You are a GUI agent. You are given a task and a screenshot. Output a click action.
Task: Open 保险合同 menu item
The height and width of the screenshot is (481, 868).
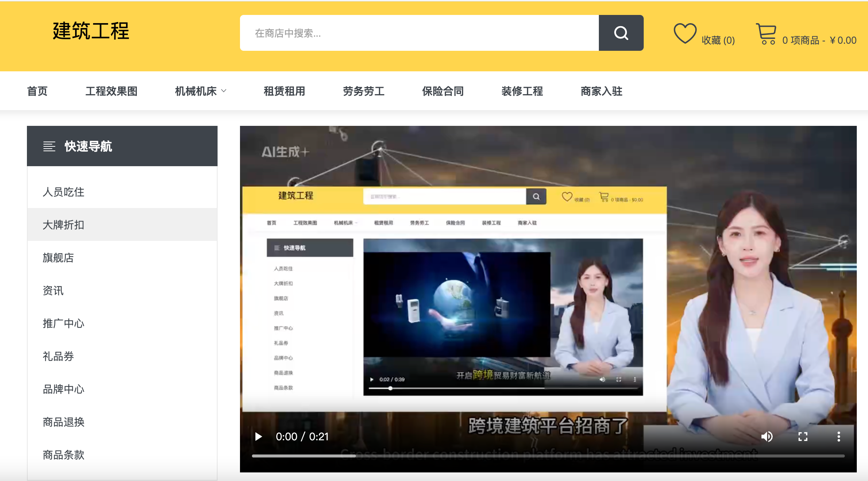(443, 91)
